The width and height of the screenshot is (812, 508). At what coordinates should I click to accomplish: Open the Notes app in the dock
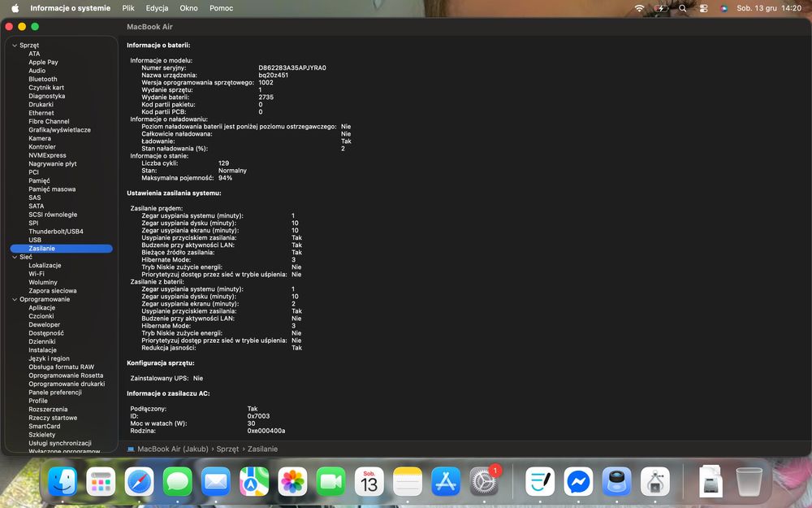point(407,481)
